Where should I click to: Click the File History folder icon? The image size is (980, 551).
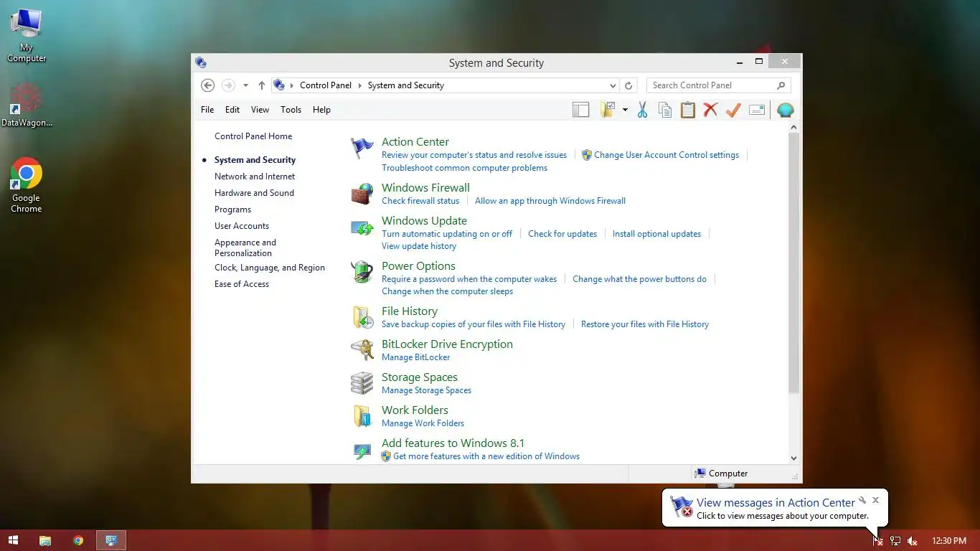pos(362,317)
